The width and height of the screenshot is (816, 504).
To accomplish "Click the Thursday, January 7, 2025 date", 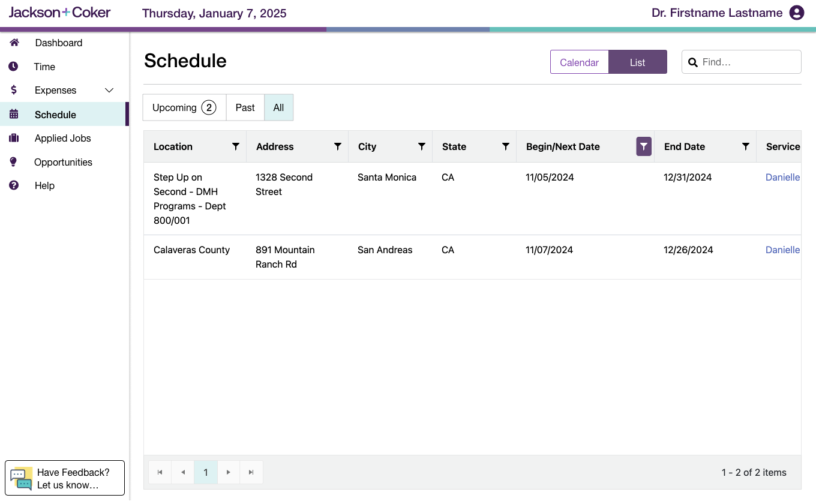I will pos(214,13).
